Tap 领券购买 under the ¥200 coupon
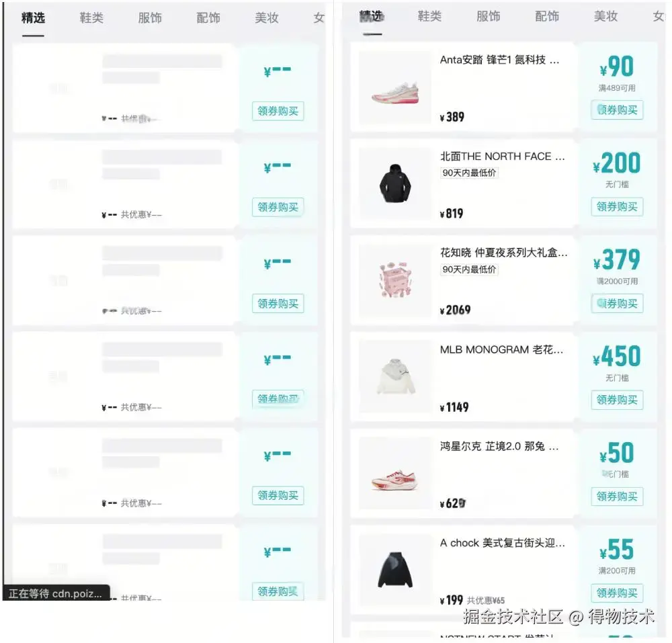This screenshot has width=672, height=643. (x=617, y=207)
